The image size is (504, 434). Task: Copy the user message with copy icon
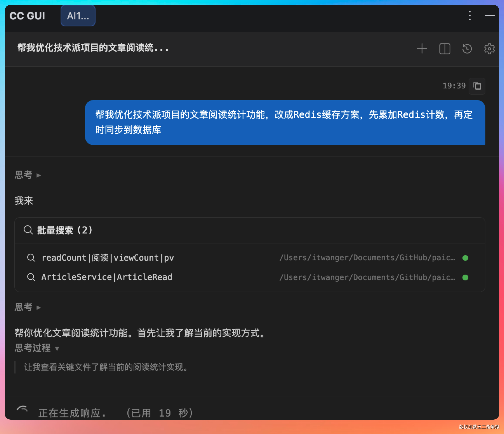[477, 86]
